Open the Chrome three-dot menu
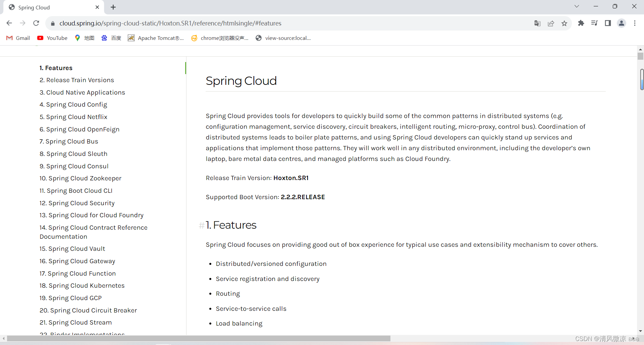The height and width of the screenshot is (345, 644). (x=635, y=23)
